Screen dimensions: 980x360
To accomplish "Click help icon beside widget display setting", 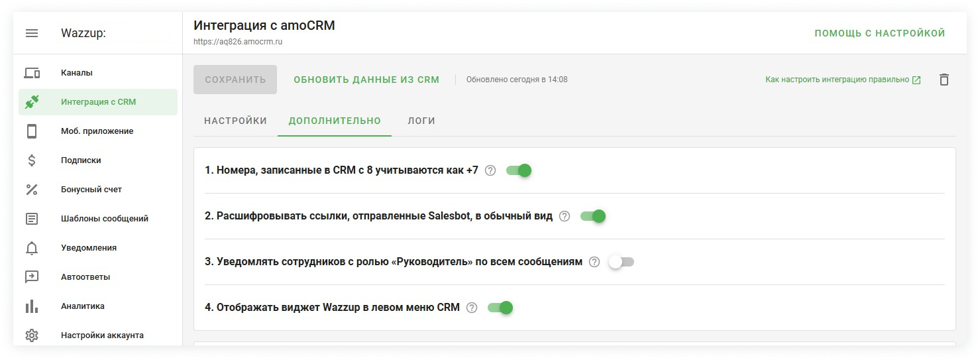I will click(x=472, y=308).
